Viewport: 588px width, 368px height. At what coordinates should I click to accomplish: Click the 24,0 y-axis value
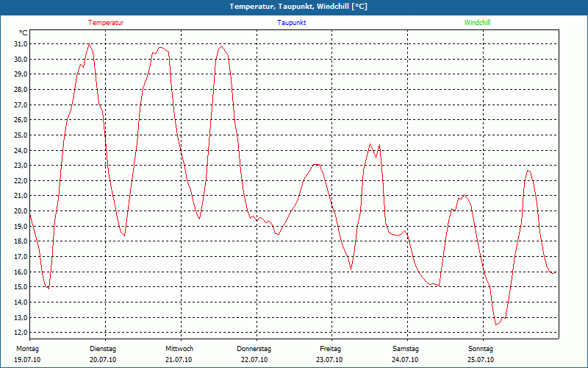pyautogui.click(x=21, y=151)
